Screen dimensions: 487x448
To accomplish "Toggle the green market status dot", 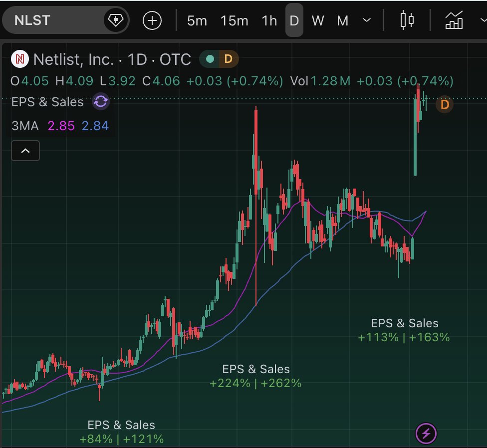I will (x=210, y=59).
